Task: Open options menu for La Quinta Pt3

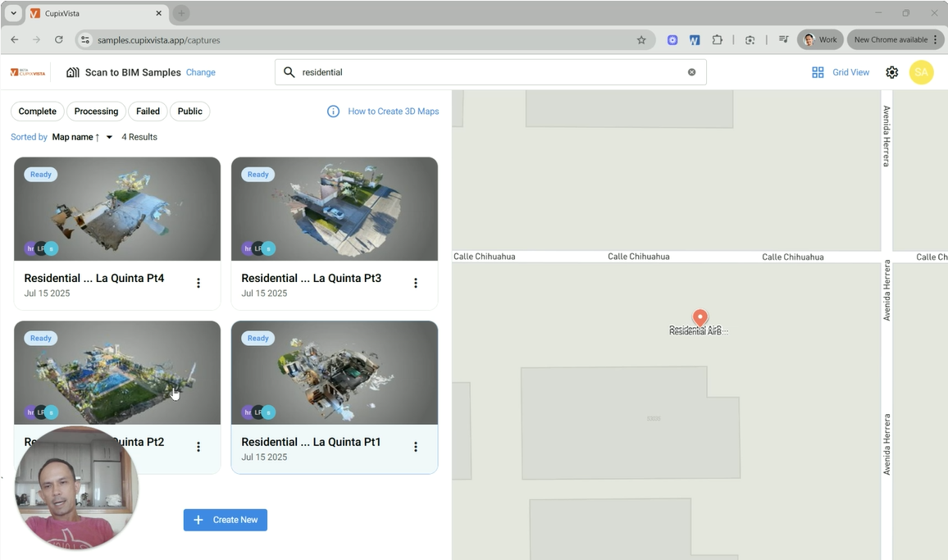Action: [x=416, y=283]
